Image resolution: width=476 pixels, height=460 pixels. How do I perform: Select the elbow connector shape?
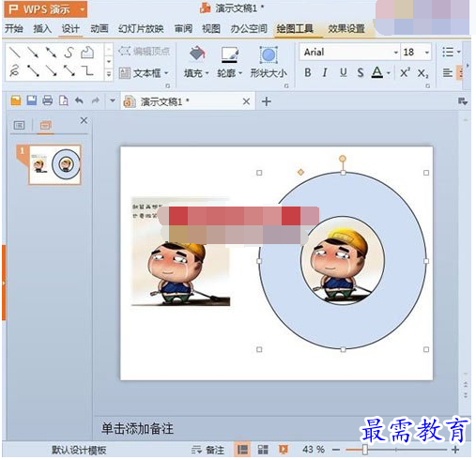coord(87,70)
